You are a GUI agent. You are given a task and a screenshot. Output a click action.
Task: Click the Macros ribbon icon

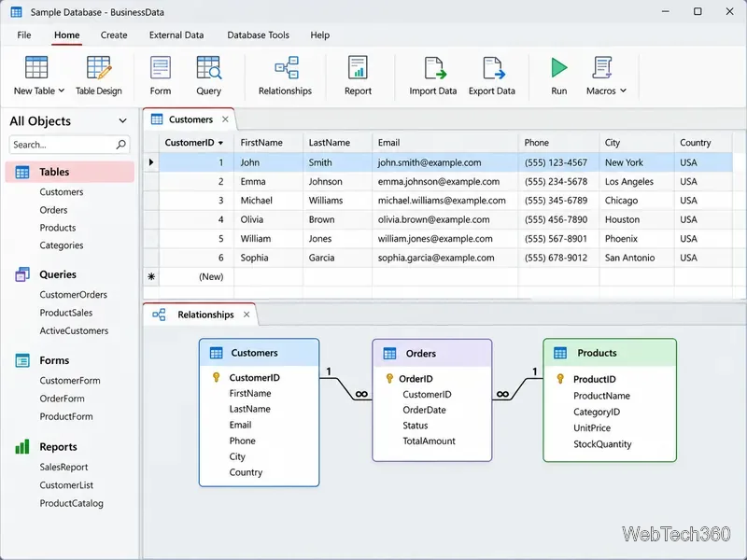601,67
